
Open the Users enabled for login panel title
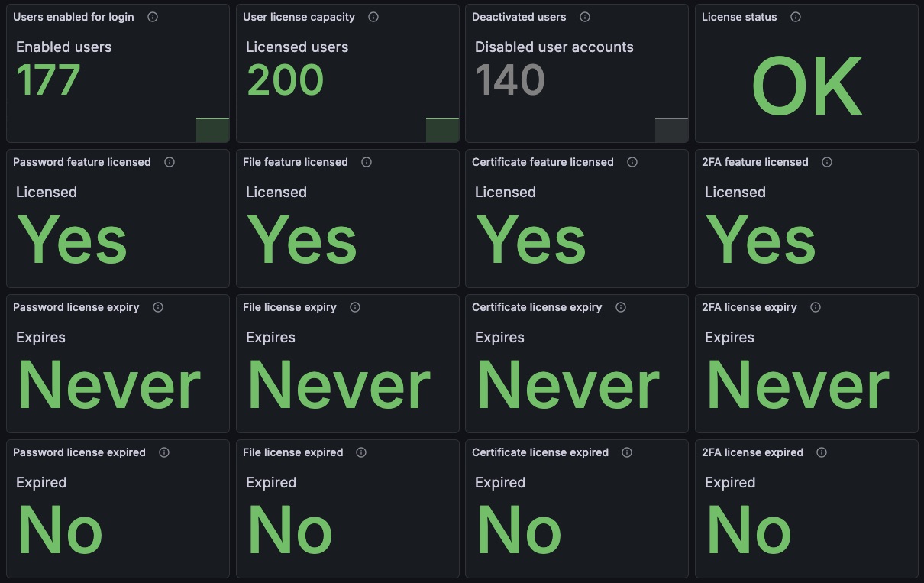(x=73, y=17)
